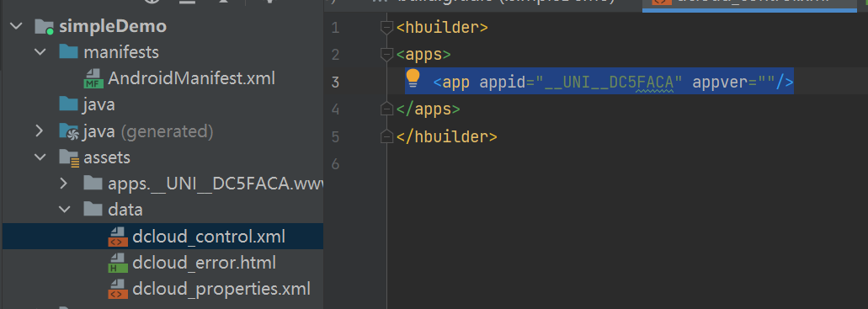868x309 pixels.
Task: Select the simpleDemo project label
Action: pyautogui.click(x=112, y=26)
